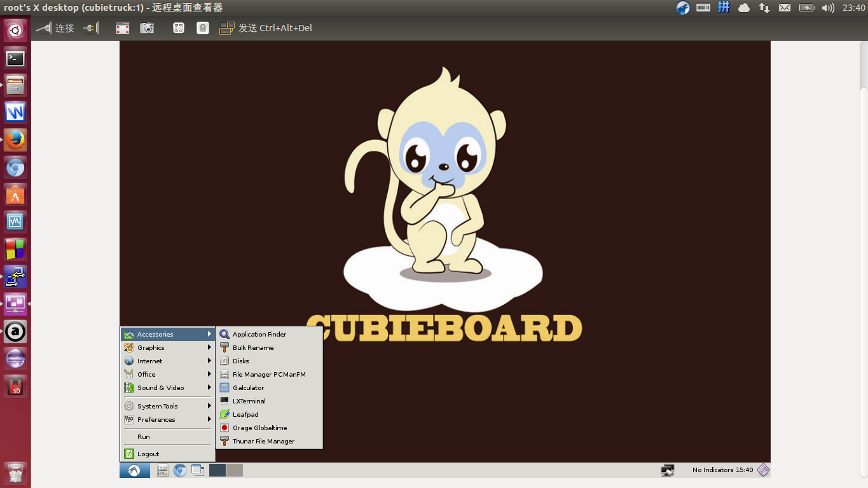
Task: Open Trash in Ubuntu launcher
Action: click(x=15, y=473)
